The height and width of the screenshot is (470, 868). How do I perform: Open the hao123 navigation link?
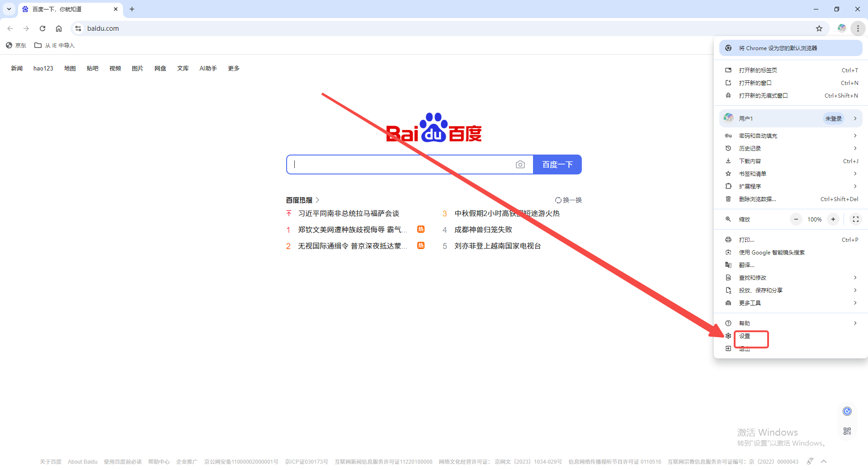(43, 68)
